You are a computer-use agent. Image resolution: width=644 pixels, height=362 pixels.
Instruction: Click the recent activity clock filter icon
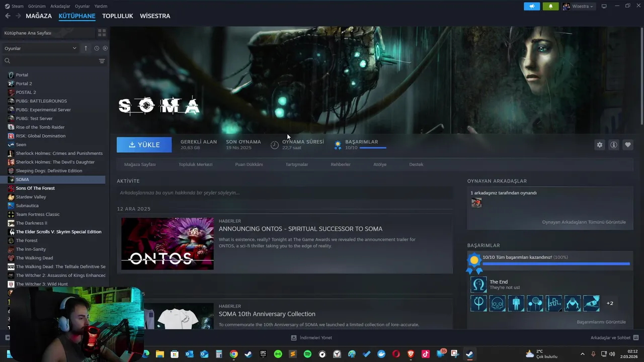click(x=97, y=48)
